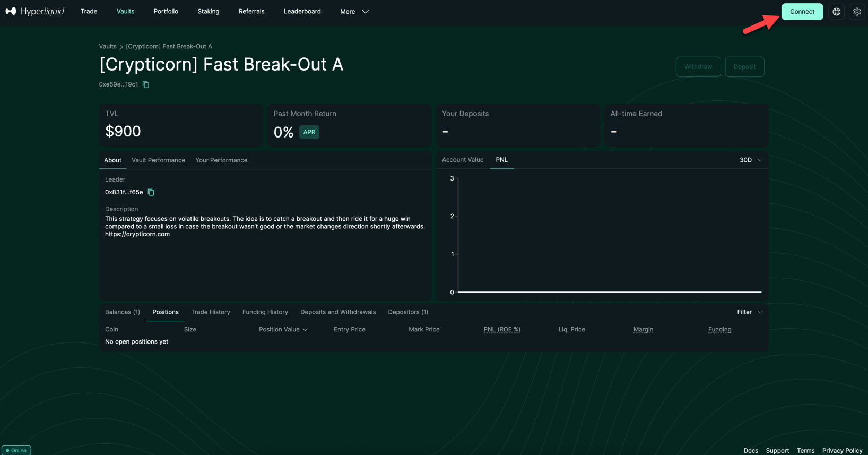Go to Vaults breadcrumb link
Viewport: 868px width, 455px height.
(108, 47)
